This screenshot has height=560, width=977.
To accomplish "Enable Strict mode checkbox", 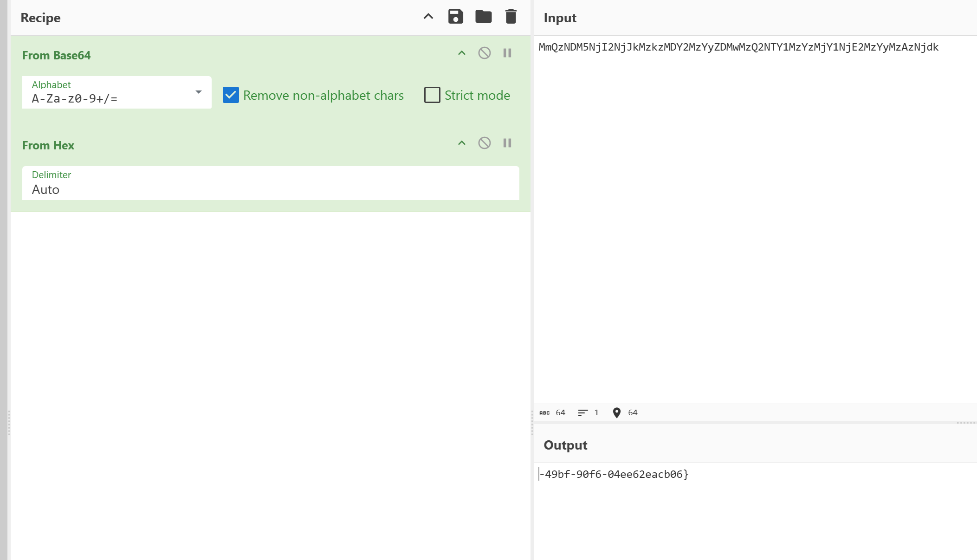I will 432,95.
